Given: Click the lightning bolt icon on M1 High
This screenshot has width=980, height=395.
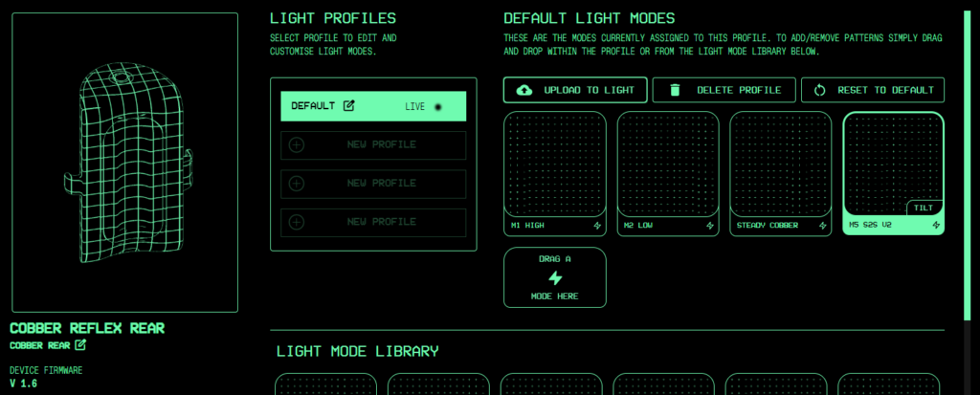Looking at the screenshot, I should (x=597, y=227).
